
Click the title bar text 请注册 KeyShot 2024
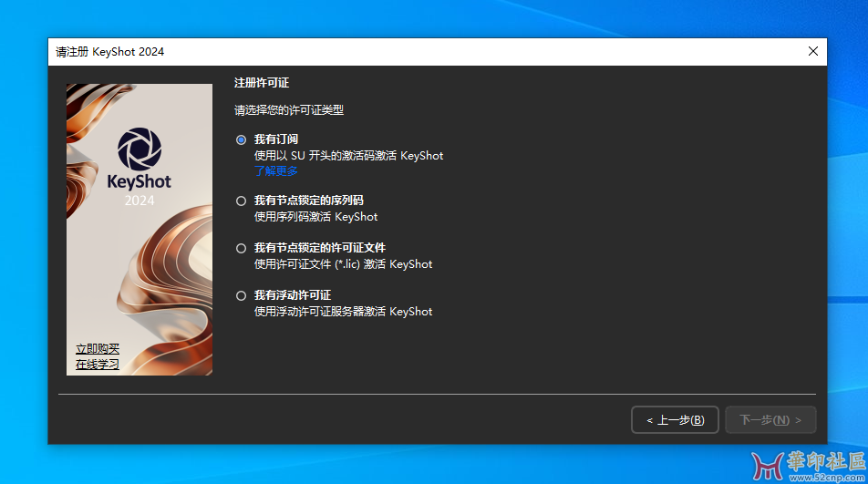coord(109,52)
